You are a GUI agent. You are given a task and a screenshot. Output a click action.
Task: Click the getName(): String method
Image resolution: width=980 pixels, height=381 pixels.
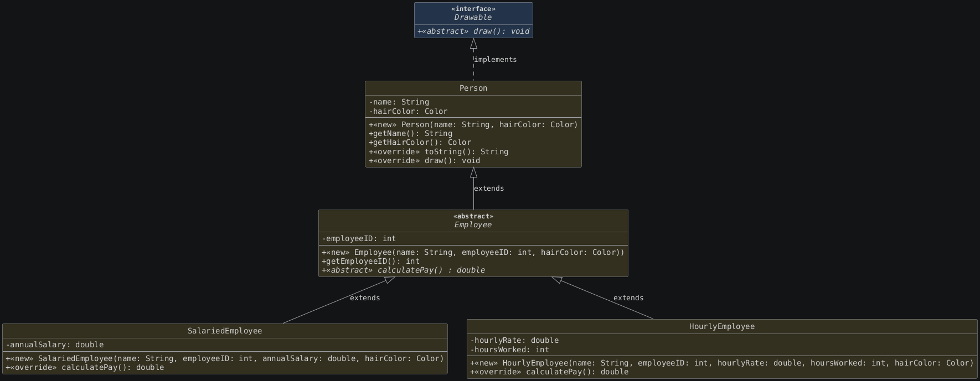tap(411, 133)
